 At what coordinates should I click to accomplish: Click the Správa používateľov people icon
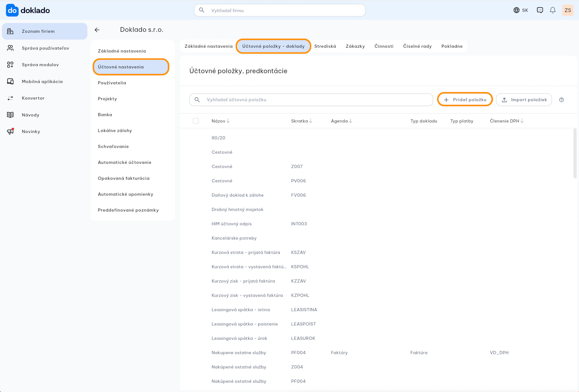(x=10, y=48)
